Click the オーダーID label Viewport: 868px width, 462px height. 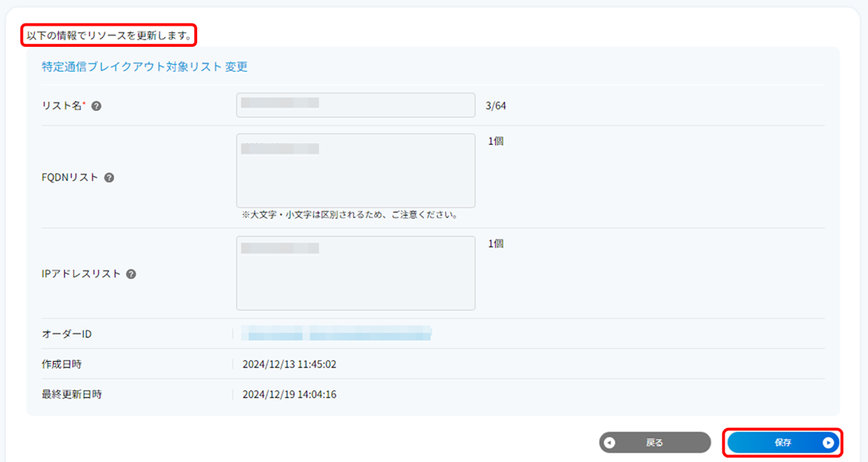(66, 334)
